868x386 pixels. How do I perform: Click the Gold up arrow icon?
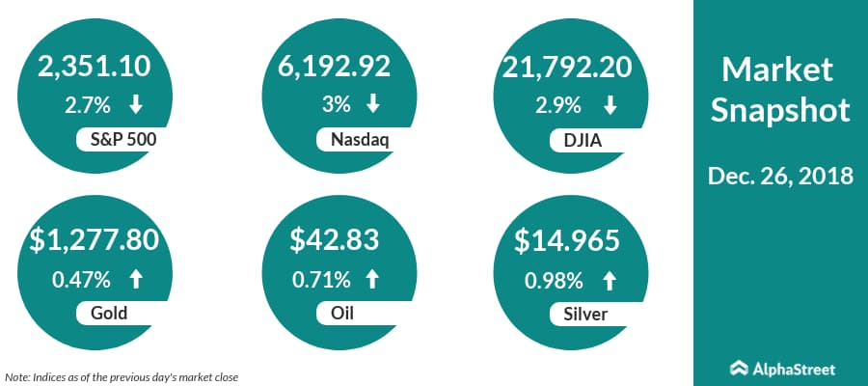click(x=137, y=279)
